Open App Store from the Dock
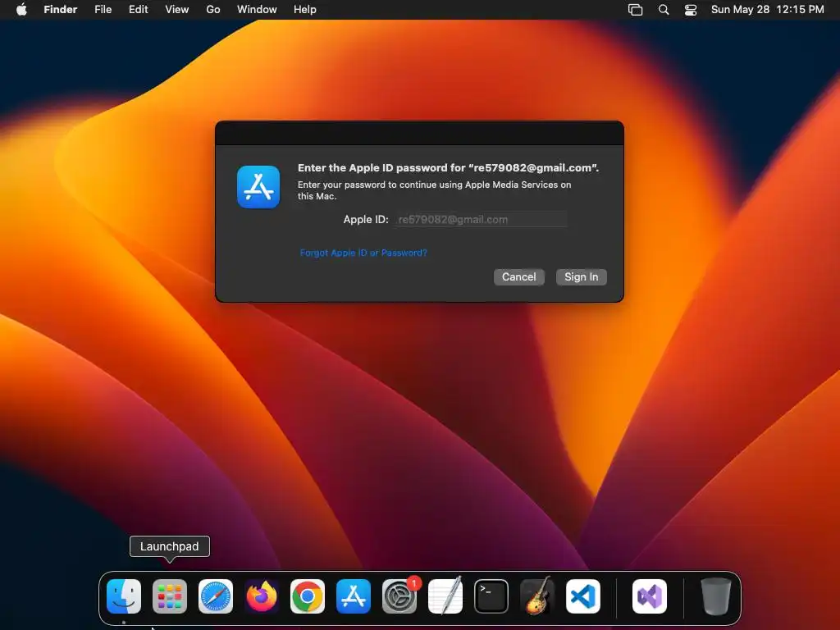This screenshot has width=840, height=630. 354,596
